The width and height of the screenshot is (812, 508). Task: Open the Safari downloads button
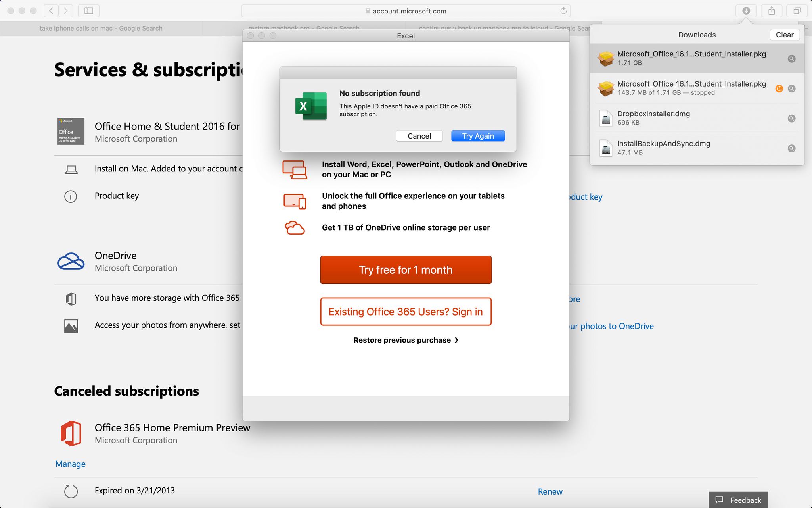(746, 11)
